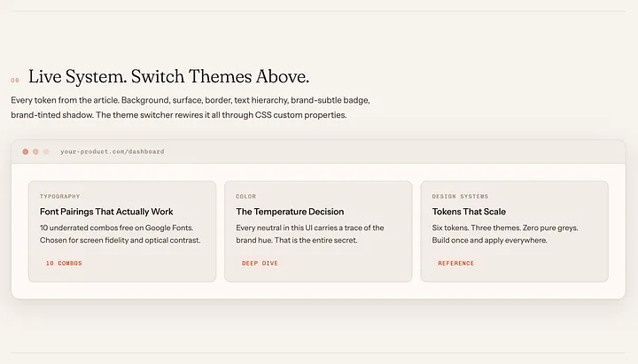Click the Six tokens description text

click(x=505, y=234)
